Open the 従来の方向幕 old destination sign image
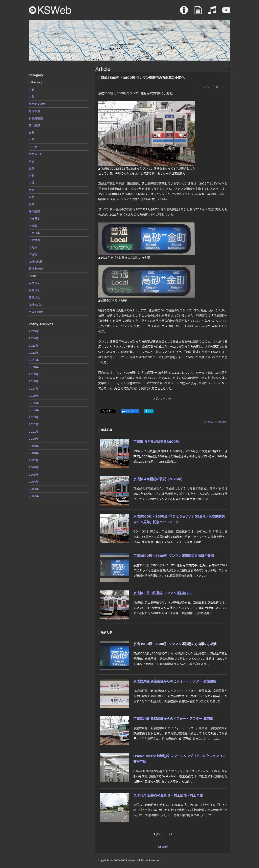This screenshot has width=259, height=868. [146, 281]
